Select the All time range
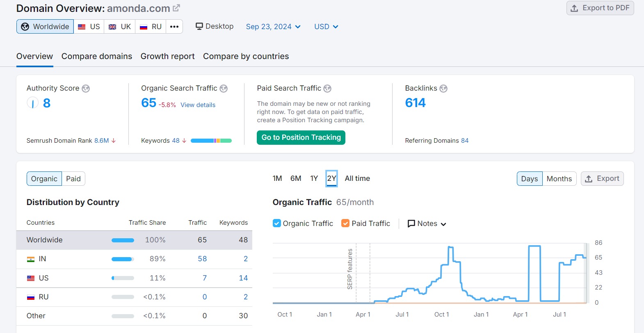Screen dimensions: 644x333 point(357,178)
